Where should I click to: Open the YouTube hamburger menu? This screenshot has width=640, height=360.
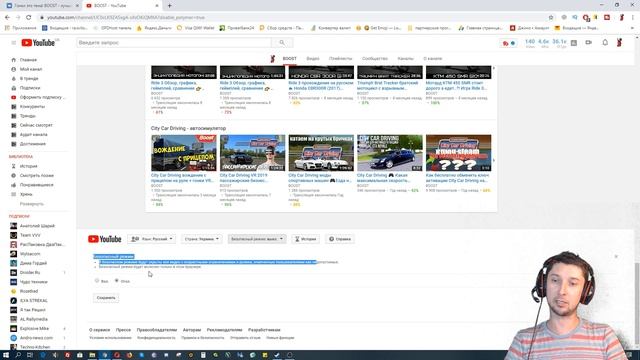tap(13, 43)
